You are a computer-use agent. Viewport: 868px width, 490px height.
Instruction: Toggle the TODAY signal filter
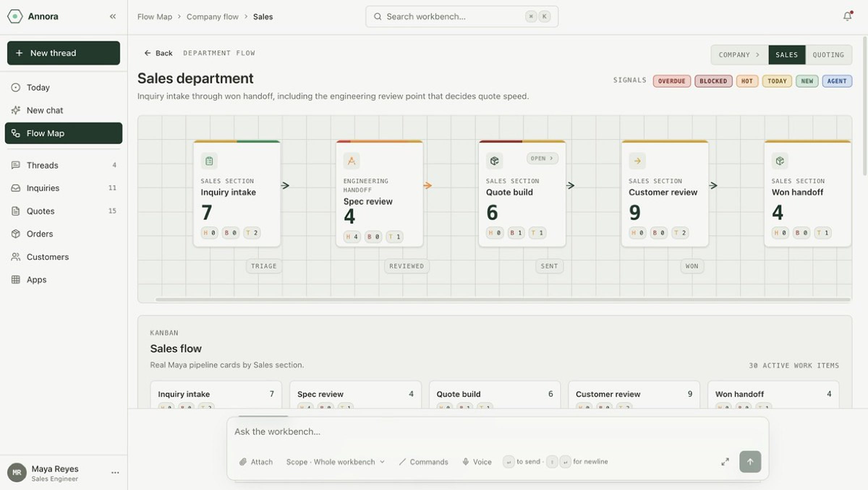point(777,81)
